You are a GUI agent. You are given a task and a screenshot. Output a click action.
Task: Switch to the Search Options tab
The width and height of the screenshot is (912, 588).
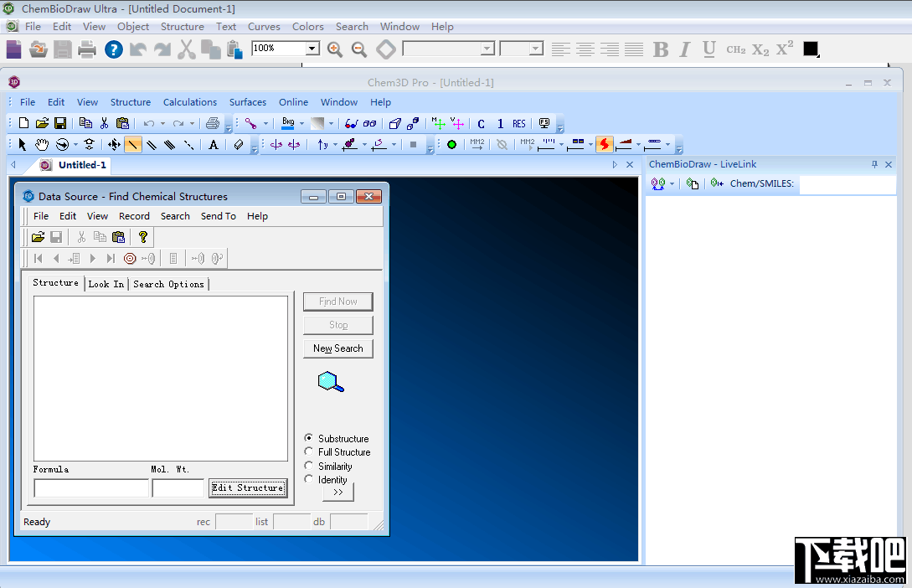[168, 285]
